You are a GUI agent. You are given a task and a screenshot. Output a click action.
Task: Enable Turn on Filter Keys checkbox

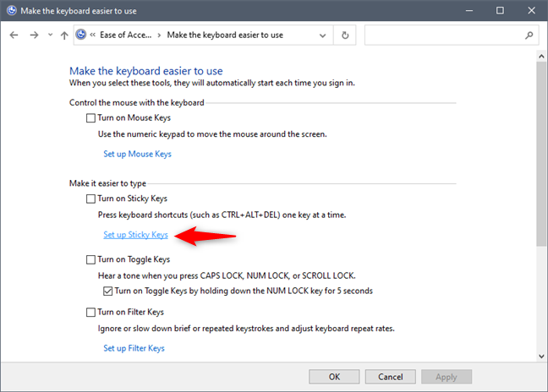tap(90, 312)
